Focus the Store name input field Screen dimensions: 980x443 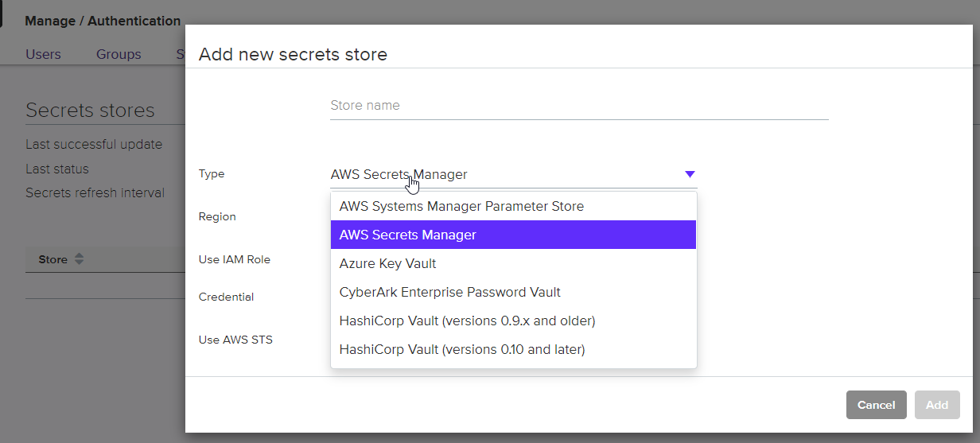pyautogui.click(x=578, y=106)
